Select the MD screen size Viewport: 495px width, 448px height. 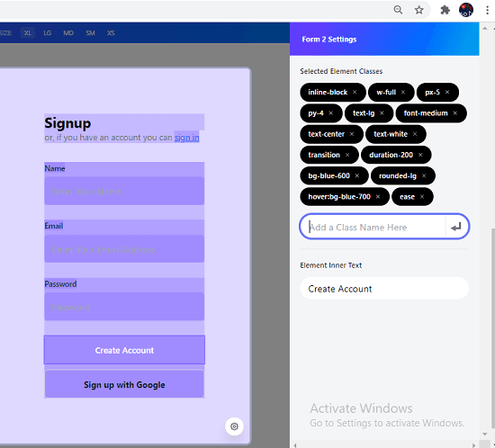coord(68,32)
